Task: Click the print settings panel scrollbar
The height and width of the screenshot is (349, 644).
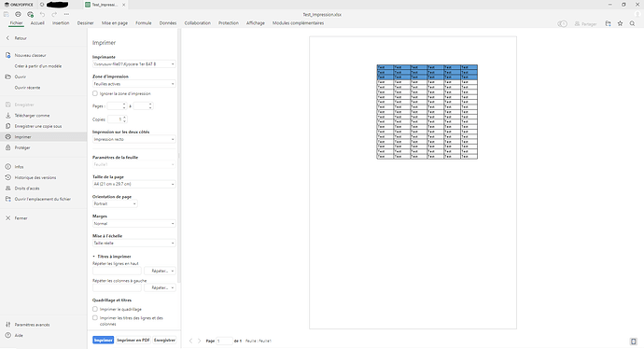Action: tap(178, 156)
